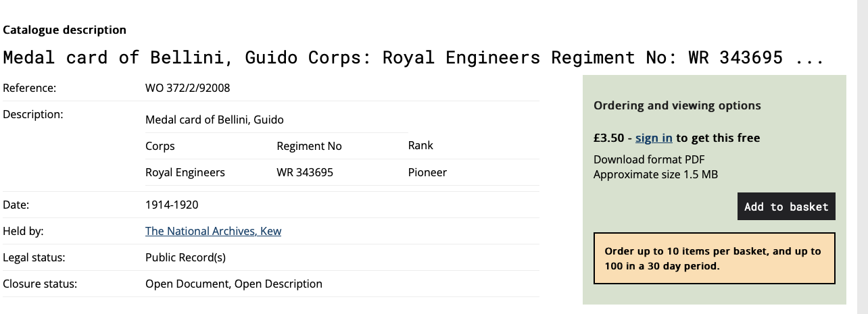Click the Royal Engineers corps value
This screenshot has width=868, height=314.
pos(185,172)
